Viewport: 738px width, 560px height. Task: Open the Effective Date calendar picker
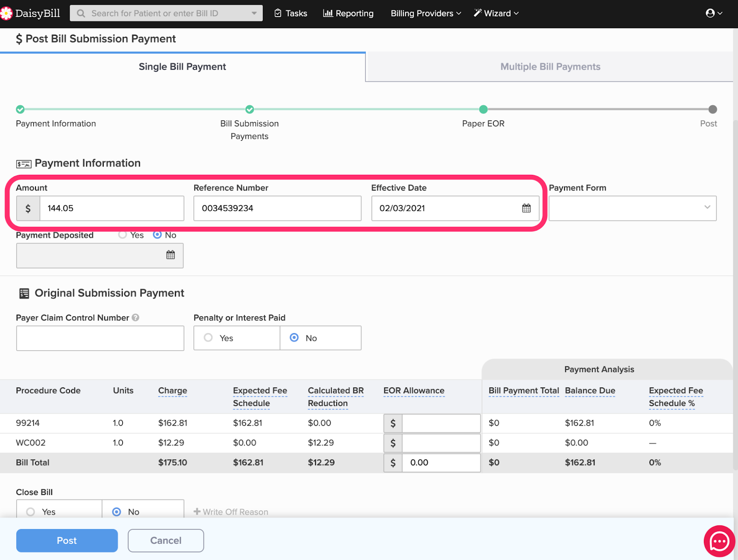(526, 208)
